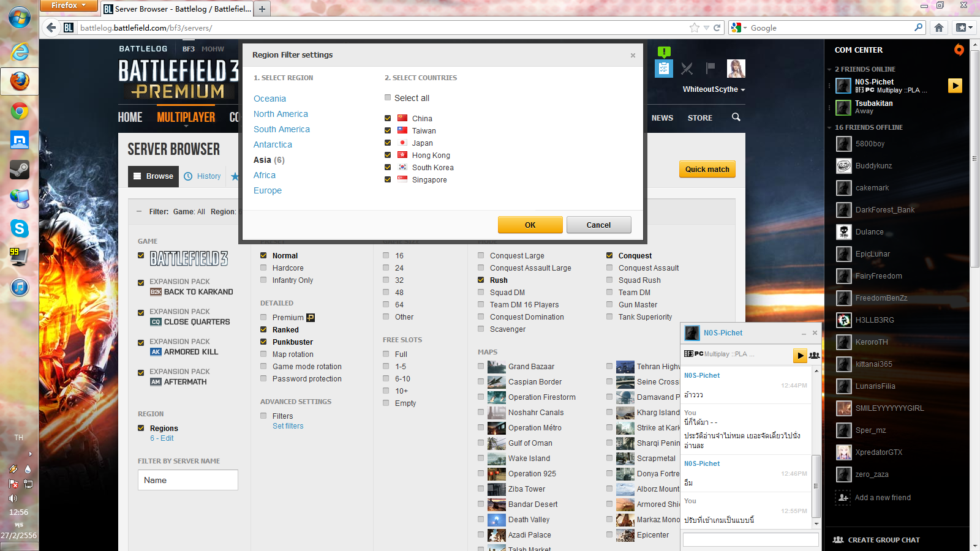This screenshot has height=551, width=980.
Task: Minimize the N0S-Pichet chat window
Action: pos(804,334)
